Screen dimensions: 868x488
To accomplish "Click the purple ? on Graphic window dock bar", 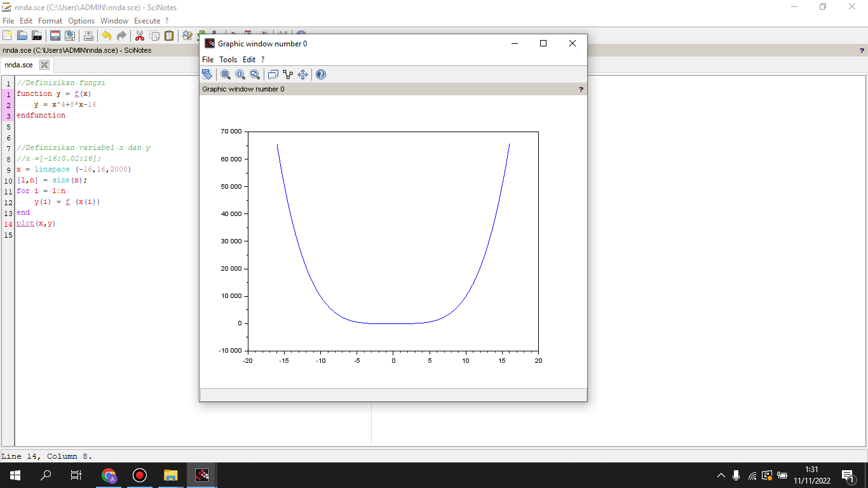I will (x=581, y=89).
